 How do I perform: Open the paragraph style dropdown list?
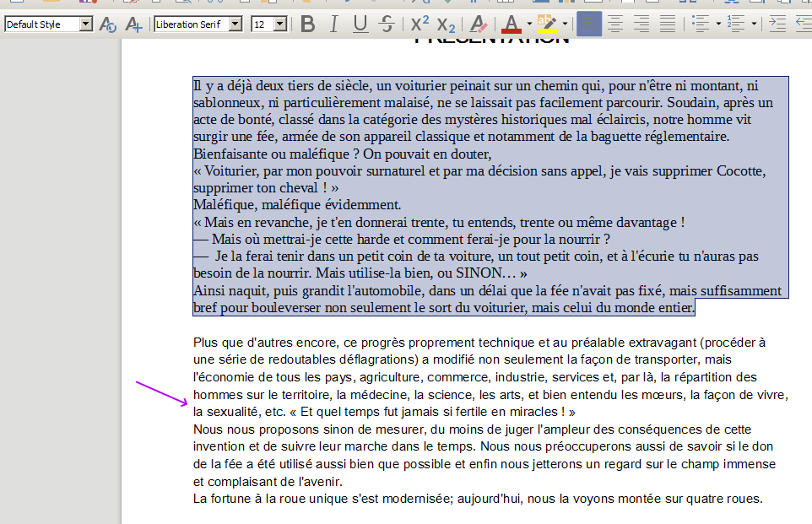[86, 24]
